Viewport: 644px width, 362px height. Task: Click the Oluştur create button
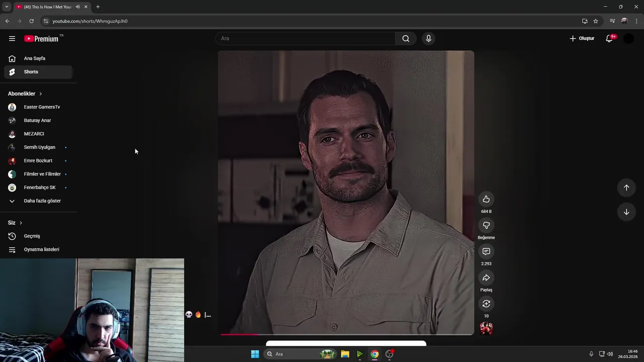[582, 39]
